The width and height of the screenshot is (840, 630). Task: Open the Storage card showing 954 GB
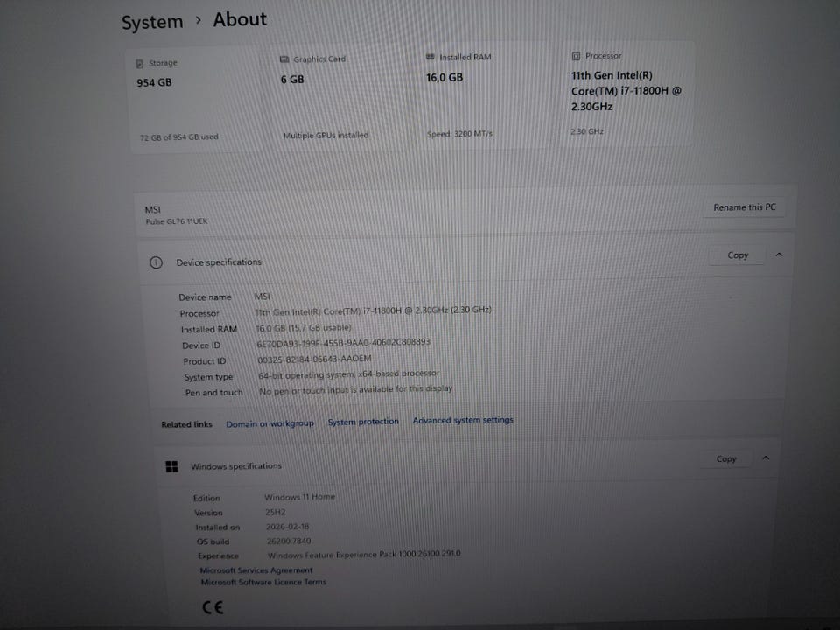195,100
